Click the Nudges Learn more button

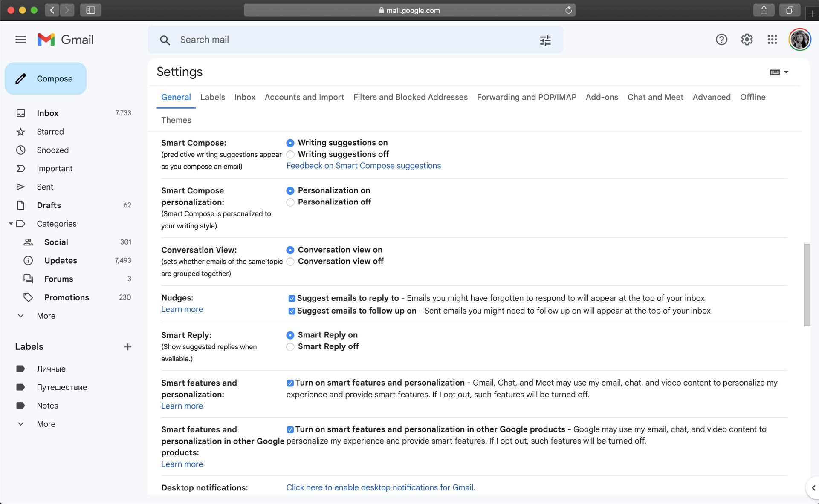point(182,310)
